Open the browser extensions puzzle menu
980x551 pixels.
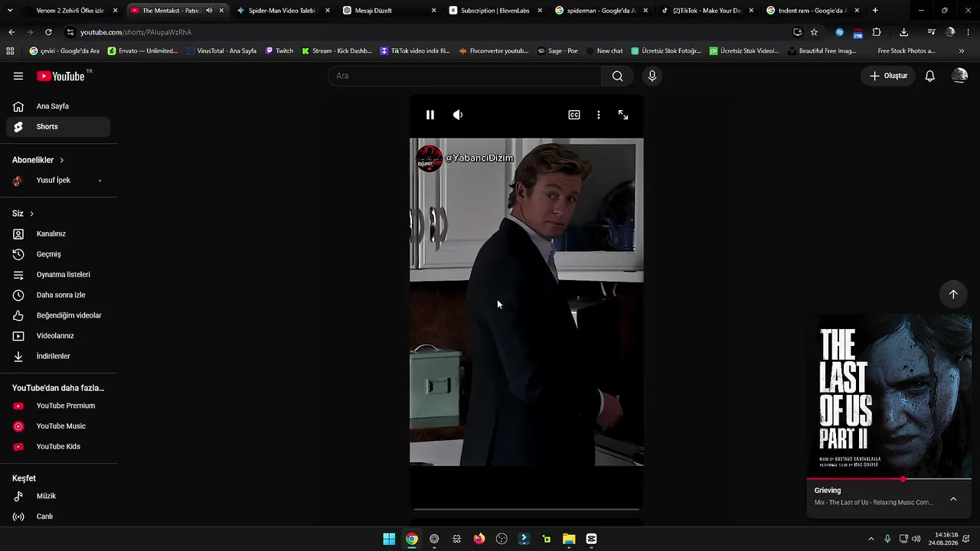point(877,32)
